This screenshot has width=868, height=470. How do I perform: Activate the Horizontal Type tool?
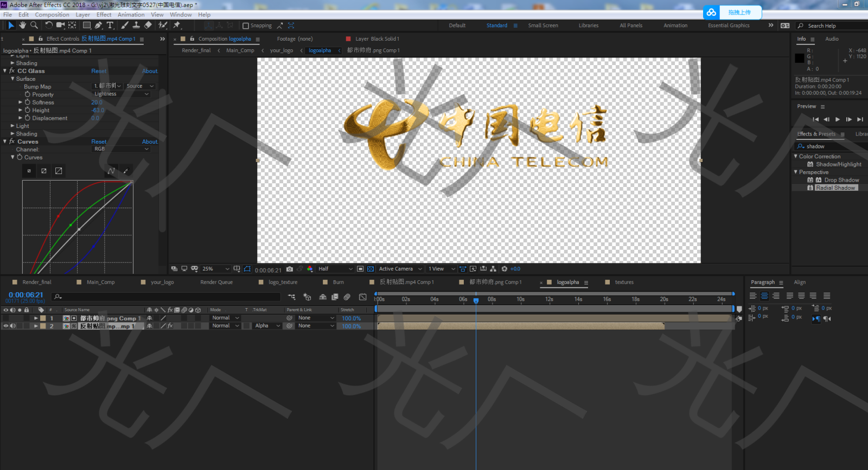[x=110, y=25]
